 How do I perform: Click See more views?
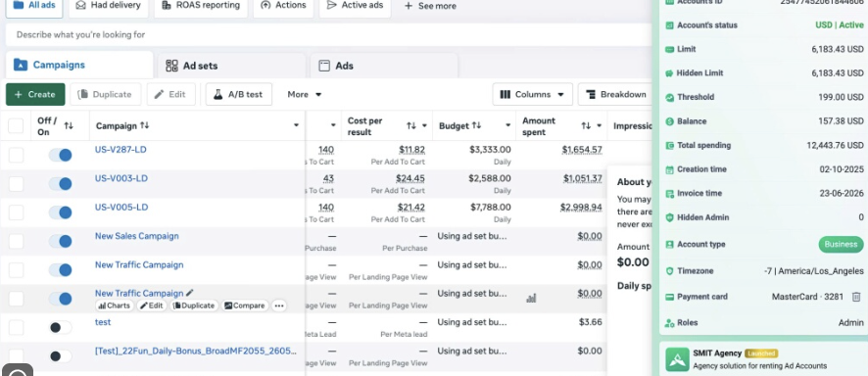pyautogui.click(x=430, y=6)
